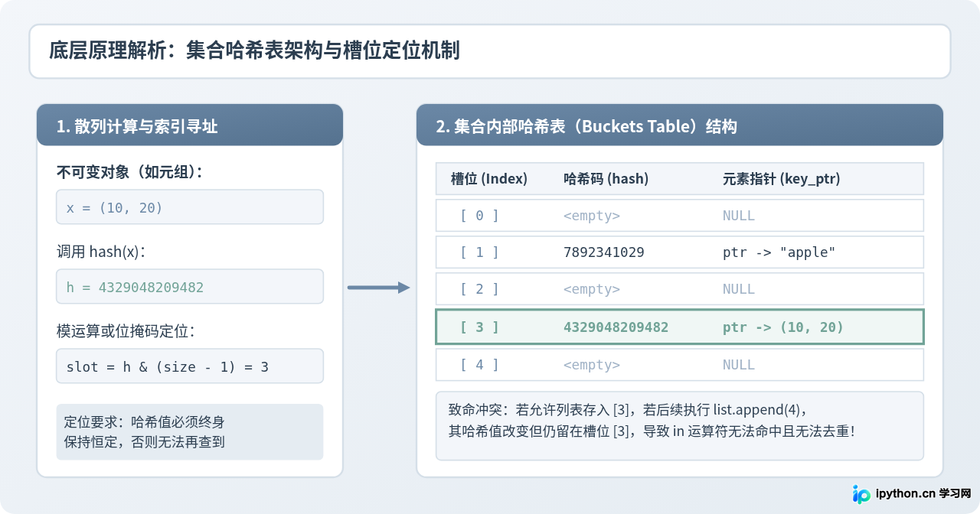980x514 pixels.
Task: Click the '定位要求' note box
Action: pyautogui.click(x=190, y=432)
